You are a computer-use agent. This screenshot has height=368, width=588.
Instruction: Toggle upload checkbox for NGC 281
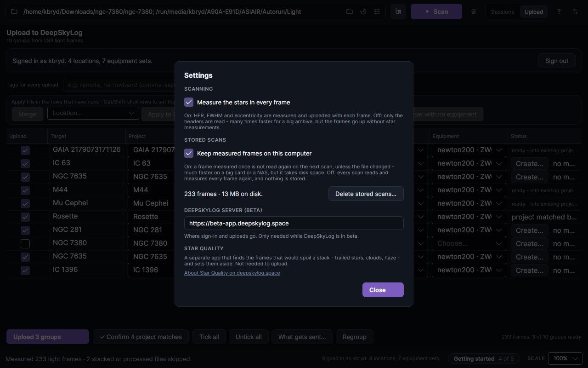[25, 230]
